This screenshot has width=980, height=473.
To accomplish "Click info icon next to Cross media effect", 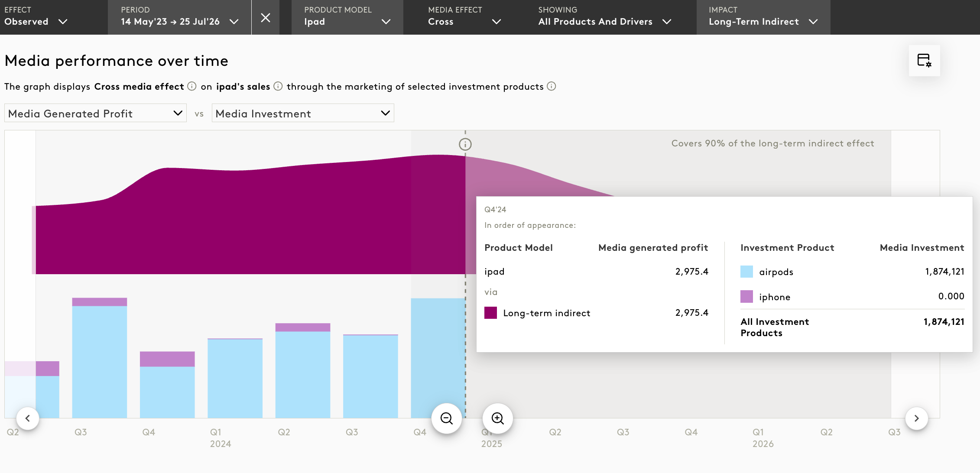I will coord(192,86).
